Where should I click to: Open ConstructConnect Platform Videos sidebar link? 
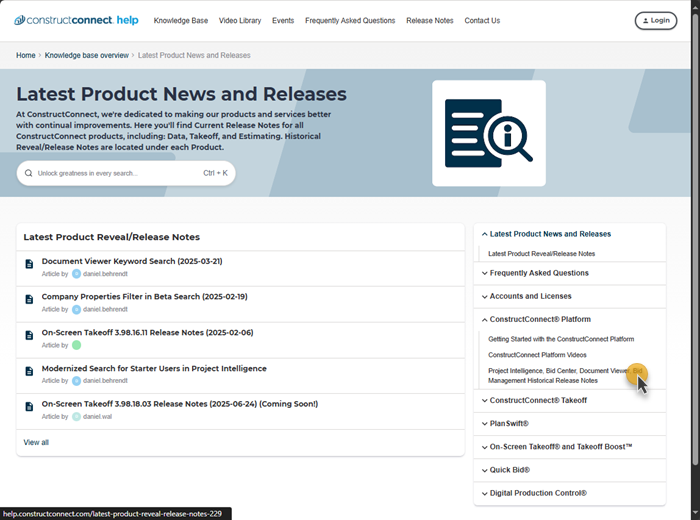[537, 355]
